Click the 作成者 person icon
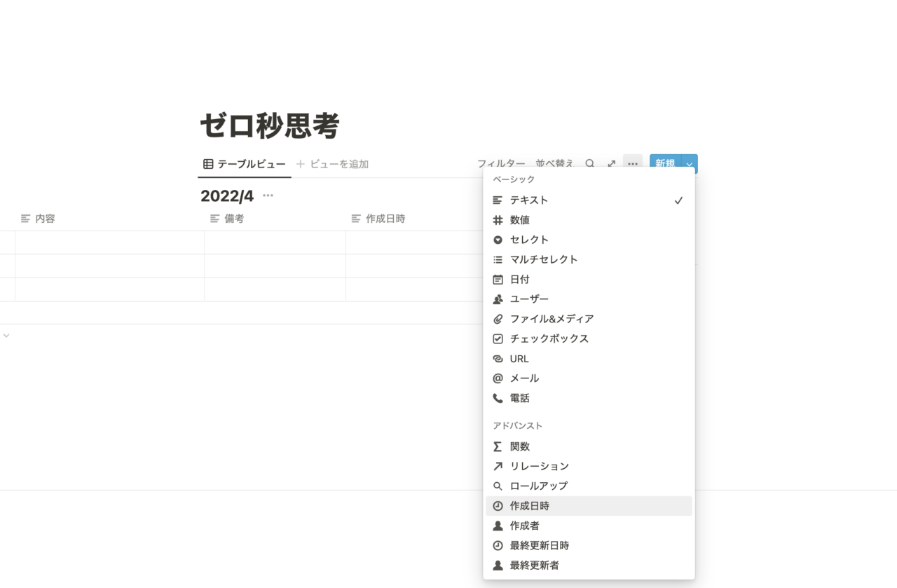The height and width of the screenshot is (588, 897). coord(498,526)
